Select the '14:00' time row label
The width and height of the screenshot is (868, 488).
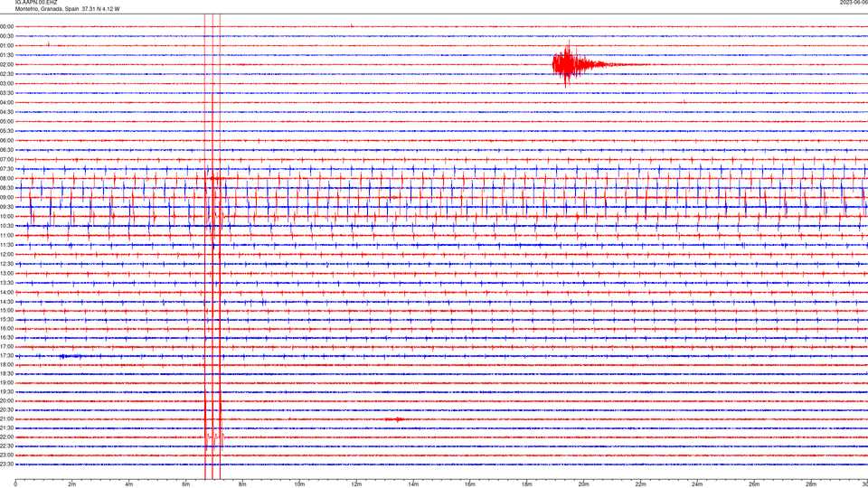[x=6, y=292]
